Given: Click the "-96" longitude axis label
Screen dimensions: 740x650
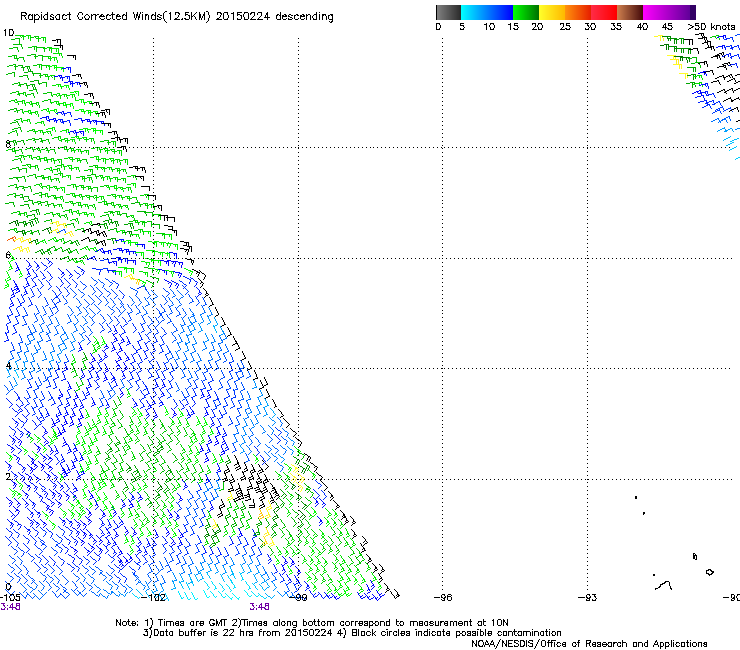Looking at the screenshot, I should click(443, 597).
